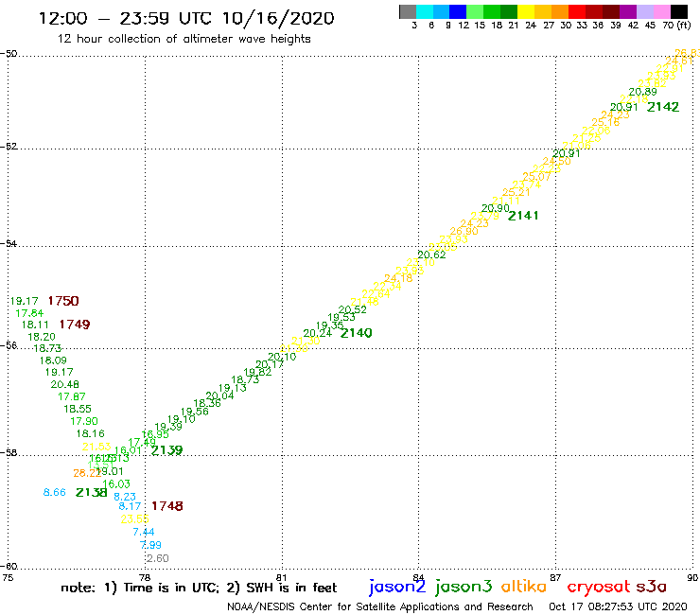Click the jason2 satellite legend label
This screenshot has width=700, height=615.
[x=397, y=587]
